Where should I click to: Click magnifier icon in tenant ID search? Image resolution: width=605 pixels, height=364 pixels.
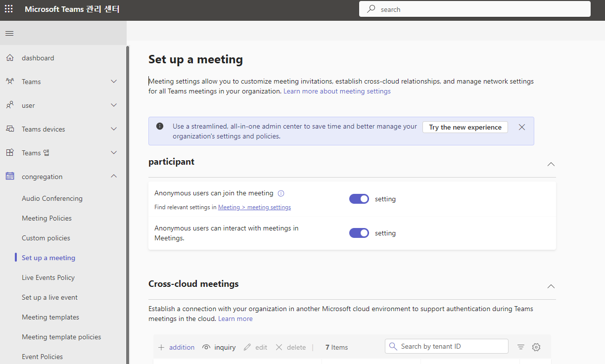[393, 346]
